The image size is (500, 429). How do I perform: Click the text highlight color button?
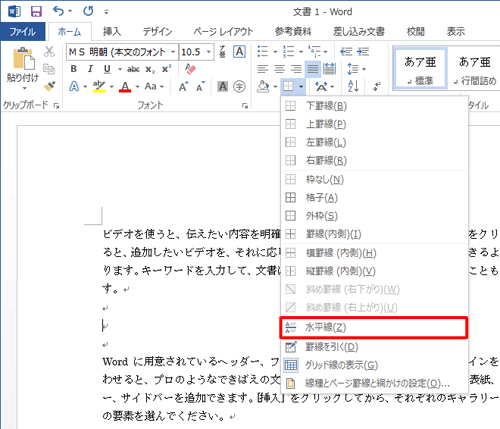click(99, 87)
